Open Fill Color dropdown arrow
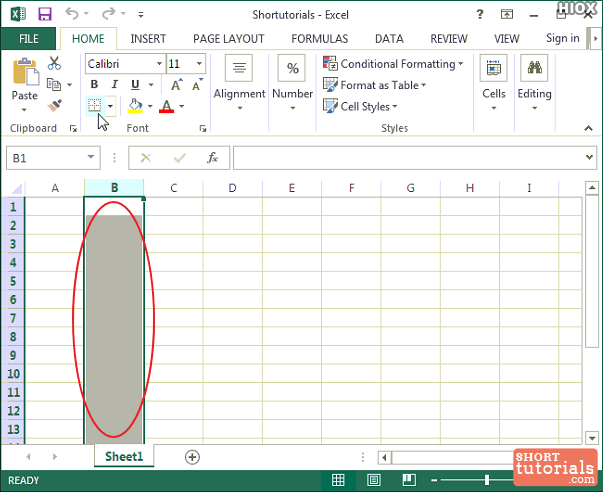Screen dimensions: 603x492 click(150, 106)
